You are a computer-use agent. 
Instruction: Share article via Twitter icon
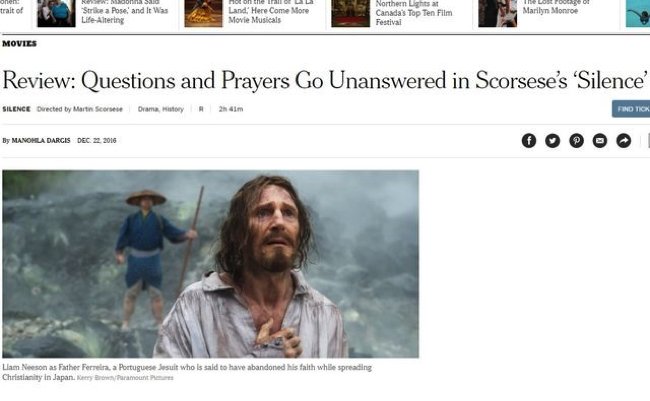click(552, 141)
